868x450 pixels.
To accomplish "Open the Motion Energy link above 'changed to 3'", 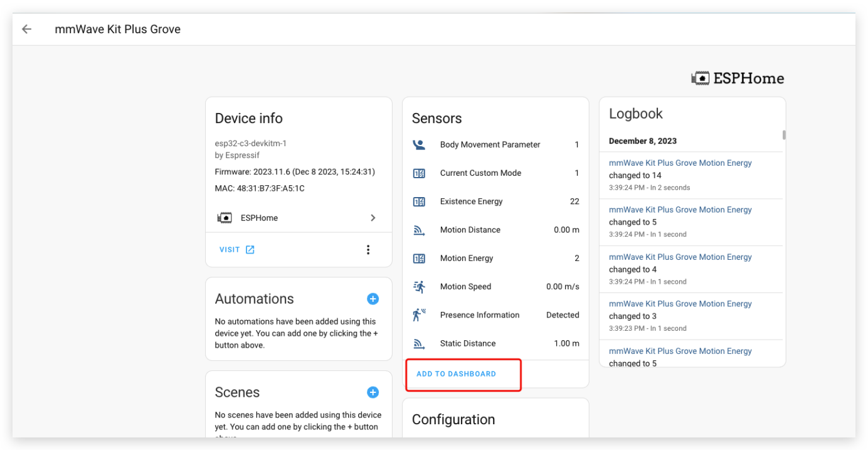I will 680,304.
